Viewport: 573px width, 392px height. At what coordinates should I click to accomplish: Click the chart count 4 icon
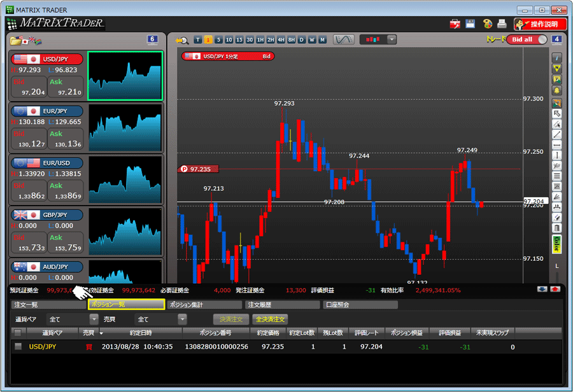click(556, 39)
